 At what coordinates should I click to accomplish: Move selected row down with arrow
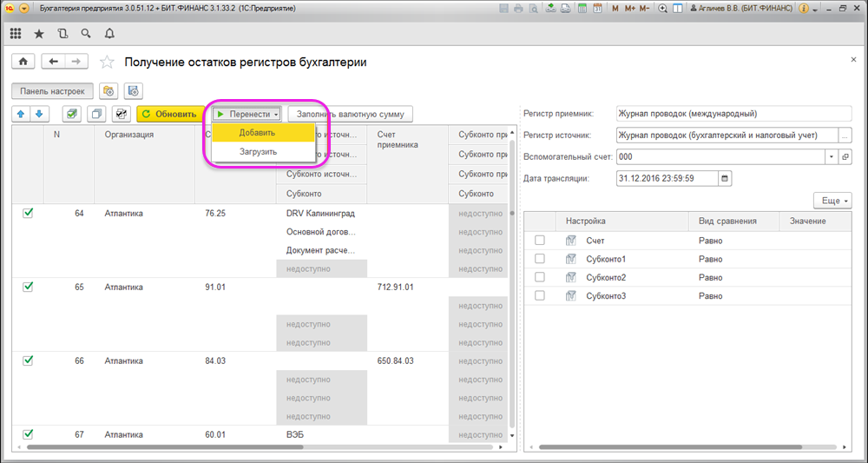click(38, 114)
